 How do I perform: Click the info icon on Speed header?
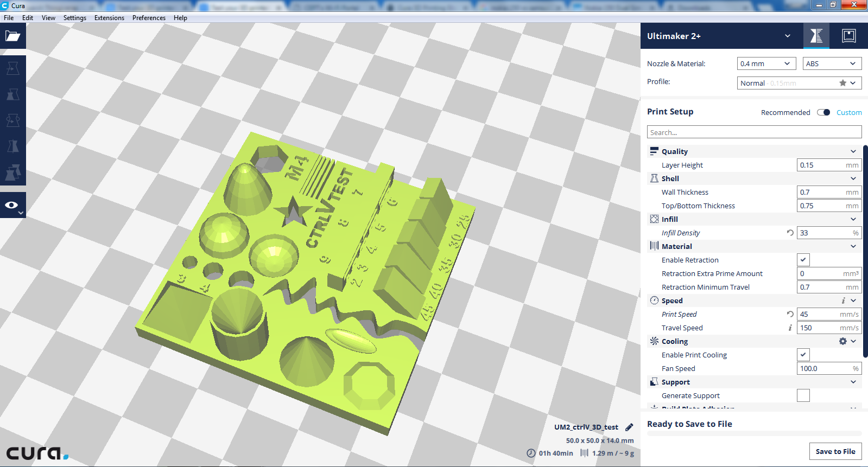click(843, 300)
